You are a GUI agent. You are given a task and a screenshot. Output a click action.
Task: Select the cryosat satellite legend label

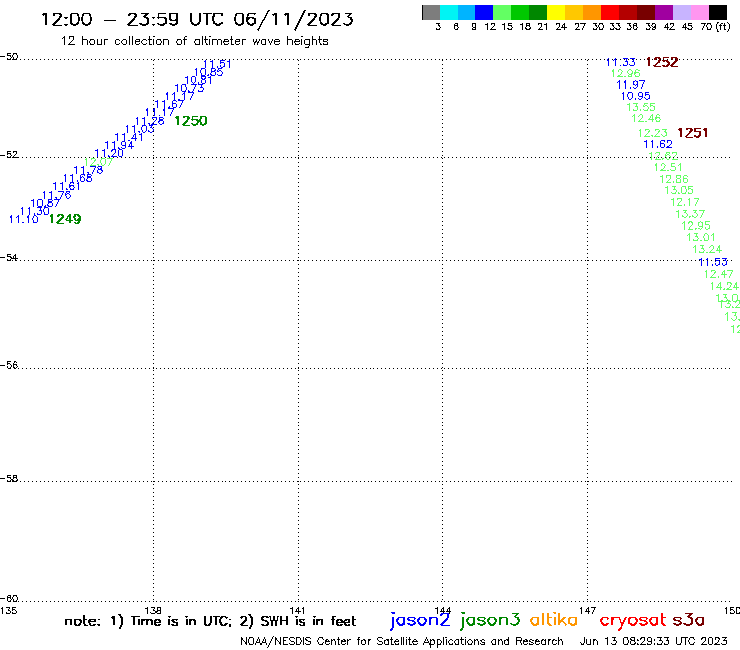pos(633,621)
